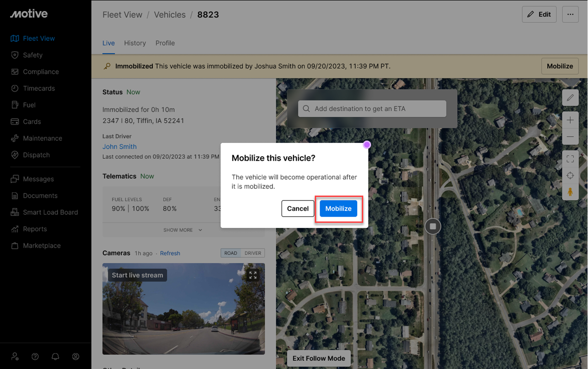Recenter map with crosshair icon
The height and width of the screenshot is (369, 588).
570,176
